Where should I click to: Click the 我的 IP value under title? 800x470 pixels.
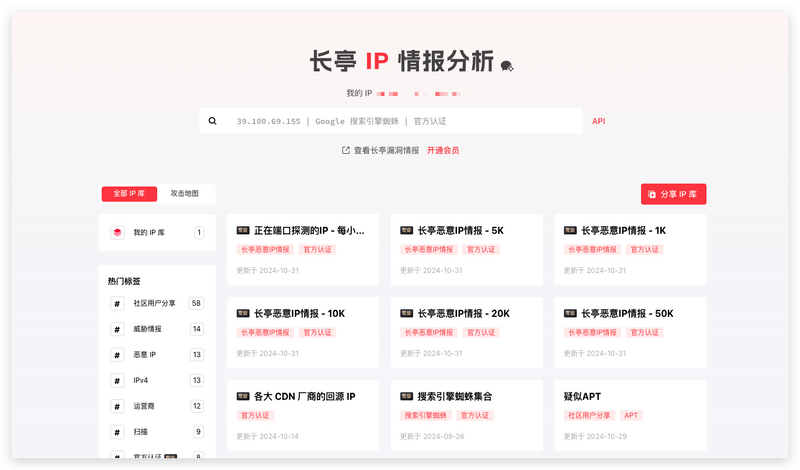[x=426, y=93]
